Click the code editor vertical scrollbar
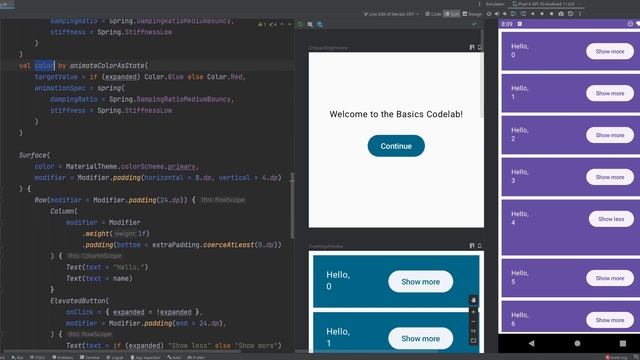 pos(292,205)
